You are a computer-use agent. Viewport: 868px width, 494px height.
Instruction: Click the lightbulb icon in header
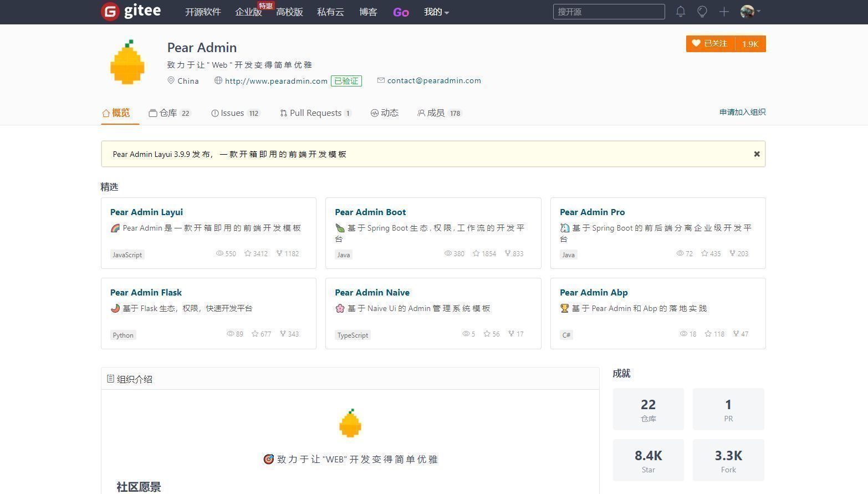tap(702, 12)
